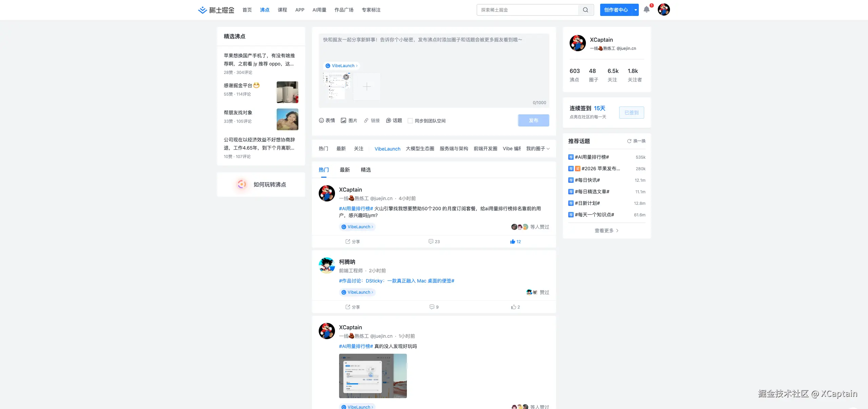Select the 前端开发圈 circle tab

pyautogui.click(x=486, y=149)
